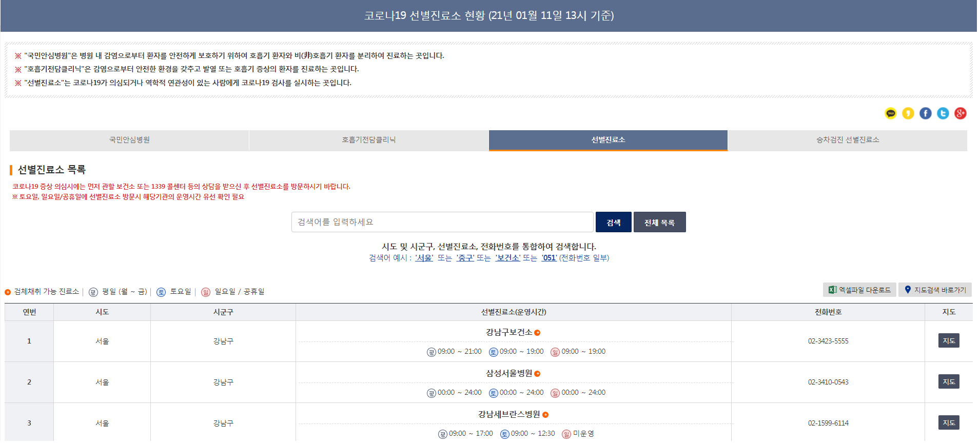Viewport: 980px width, 444px height.
Task: Click phone number 02-3423-5555
Action: [828, 341]
